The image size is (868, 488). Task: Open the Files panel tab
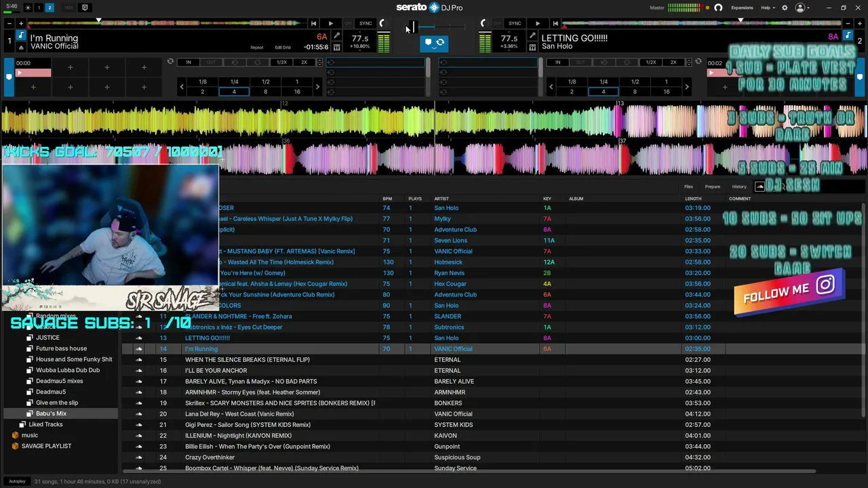pyautogui.click(x=688, y=186)
